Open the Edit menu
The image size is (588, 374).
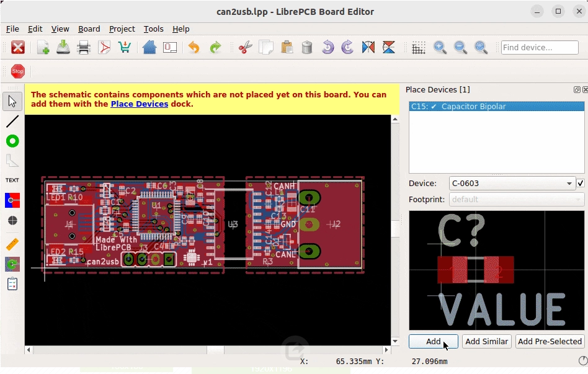click(35, 29)
